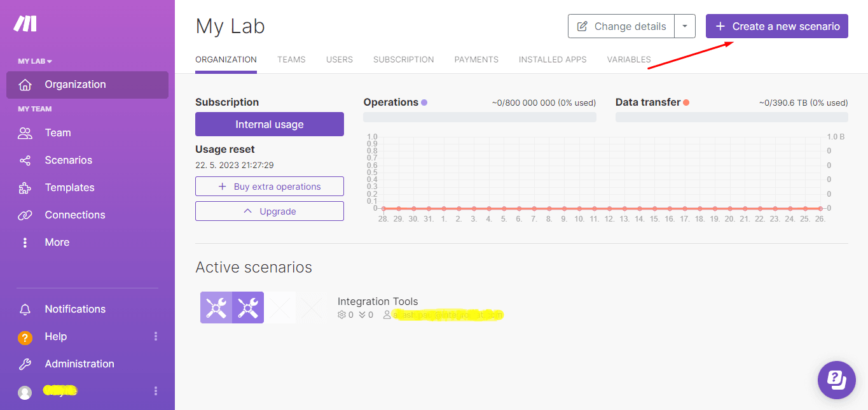Select the Organization home icon in the sidebar
Image resolution: width=868 pixels, height=410 pixels.
pos(25,84)
